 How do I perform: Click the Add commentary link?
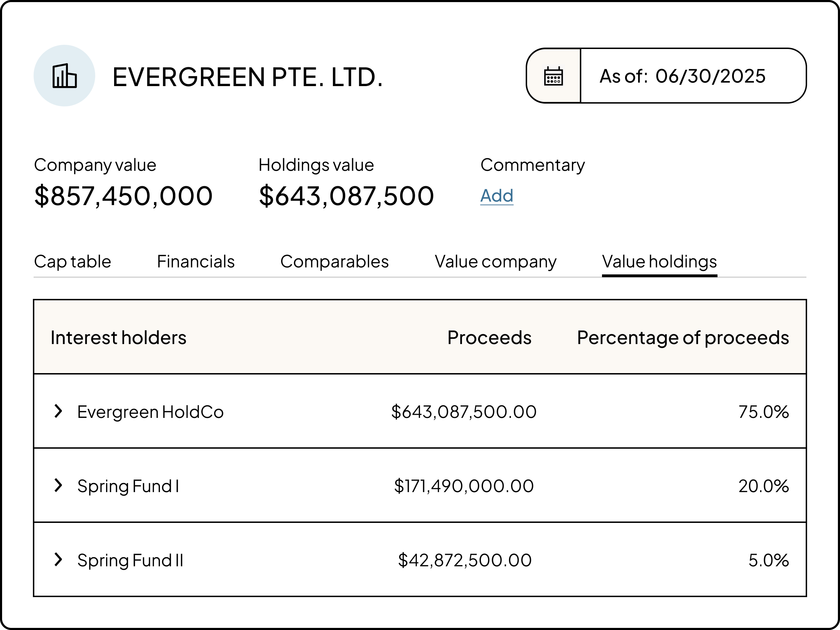click(x=496, y=196)
